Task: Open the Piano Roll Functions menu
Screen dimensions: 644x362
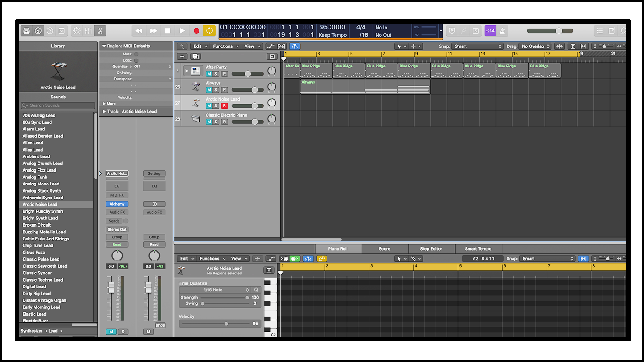Action: point(212,258)
